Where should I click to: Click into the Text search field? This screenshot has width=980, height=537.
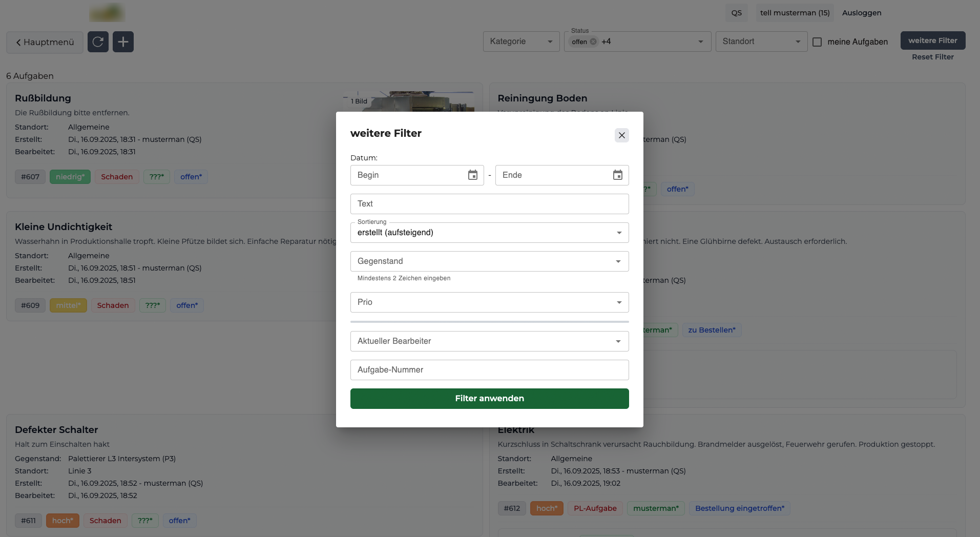pyautogui.click(x=489, y=204)
